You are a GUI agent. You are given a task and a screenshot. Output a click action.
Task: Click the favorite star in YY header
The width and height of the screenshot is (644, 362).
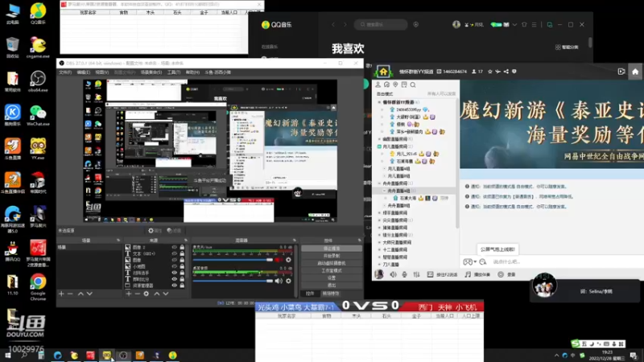[490, 72]
